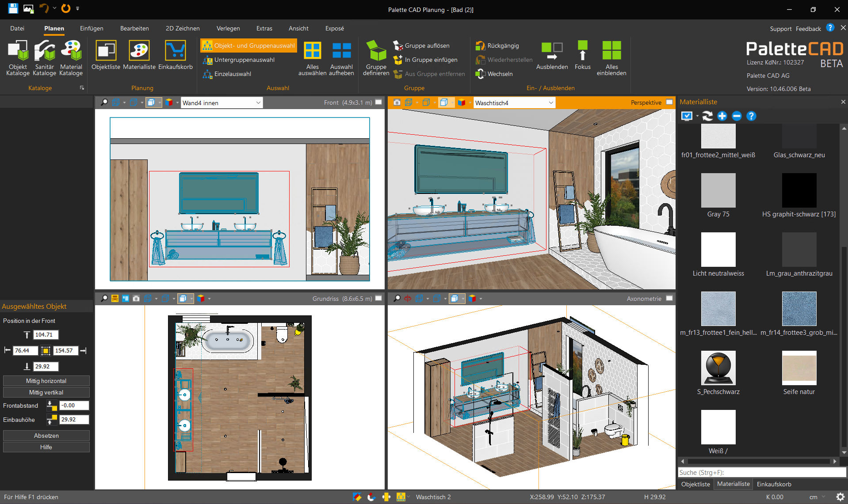Screen dimensions: 848x504
Task: Switch to the Objektliste tab
Action: [x=695, y=484]
